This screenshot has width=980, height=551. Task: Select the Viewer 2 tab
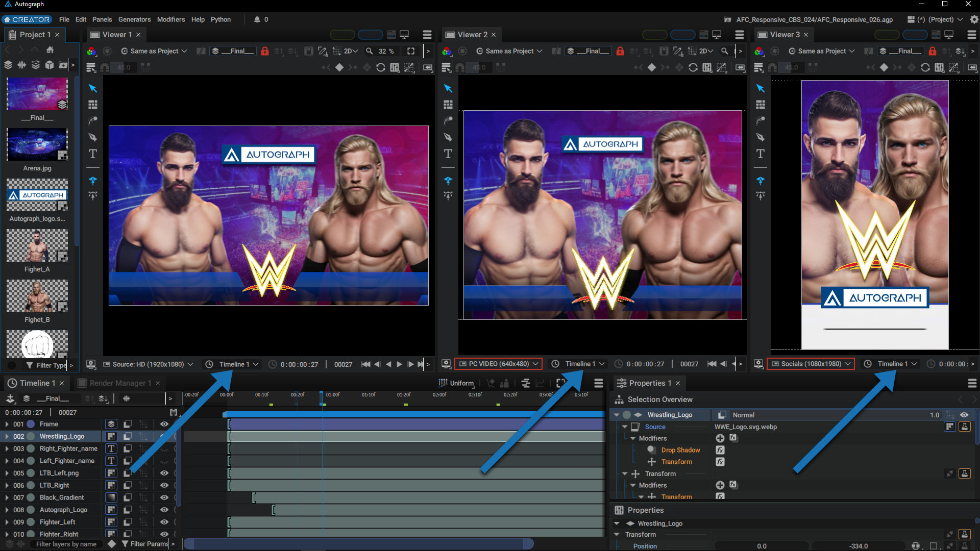472,35
